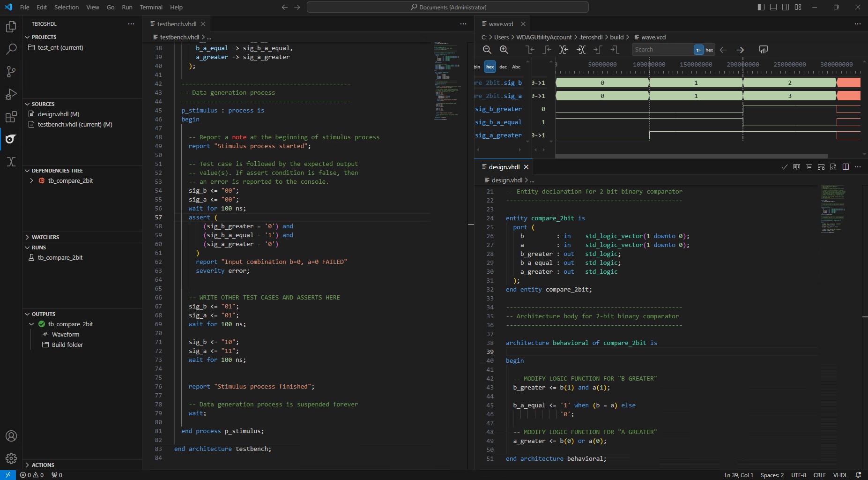
Task: Toggle the t= time search mode
Action: click(x=698, y=50)
